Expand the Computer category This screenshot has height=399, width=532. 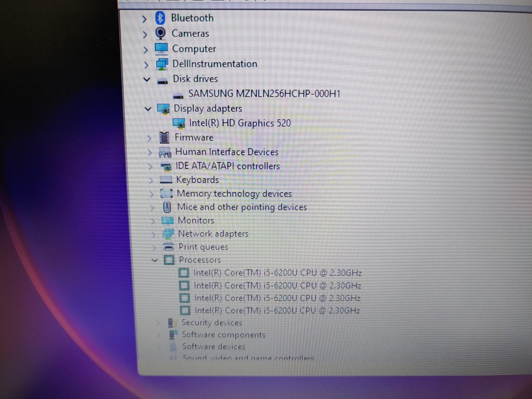(x=146, y=50)
